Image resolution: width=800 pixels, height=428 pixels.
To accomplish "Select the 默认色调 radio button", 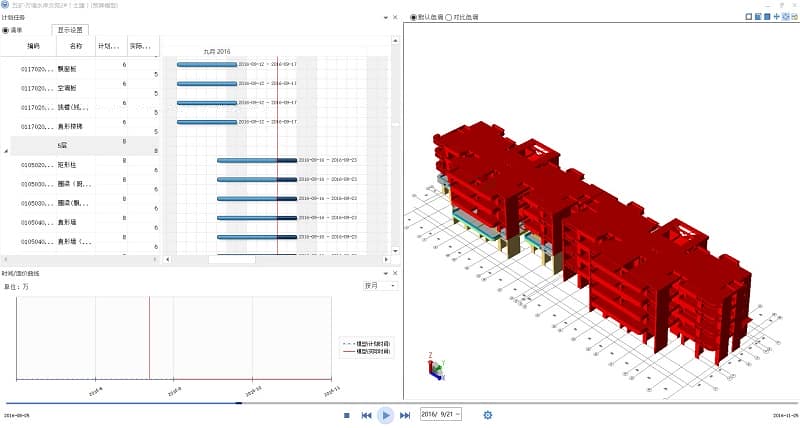I will (x=413, y=17).
